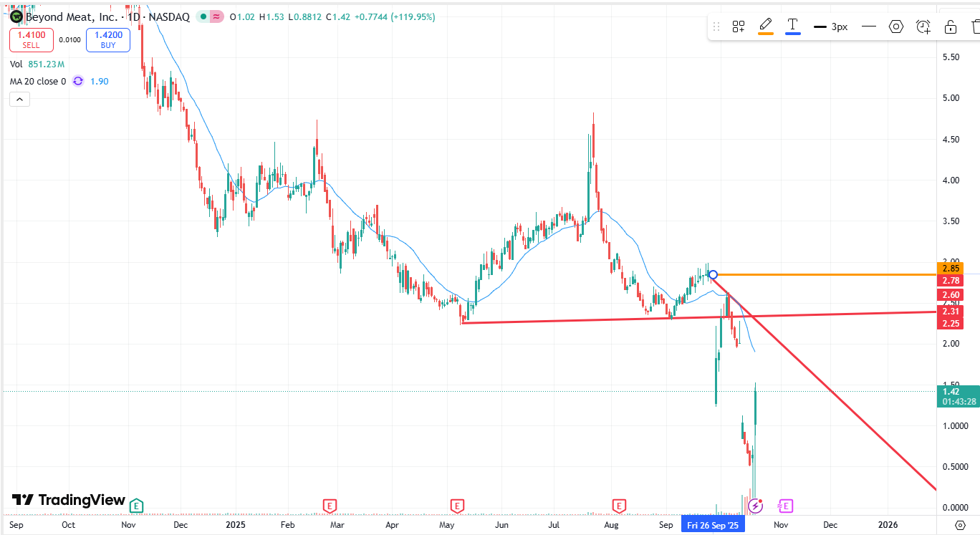Lock the selected drawing
This screenshot has height=535, width=980.
(x=951, y=26)
